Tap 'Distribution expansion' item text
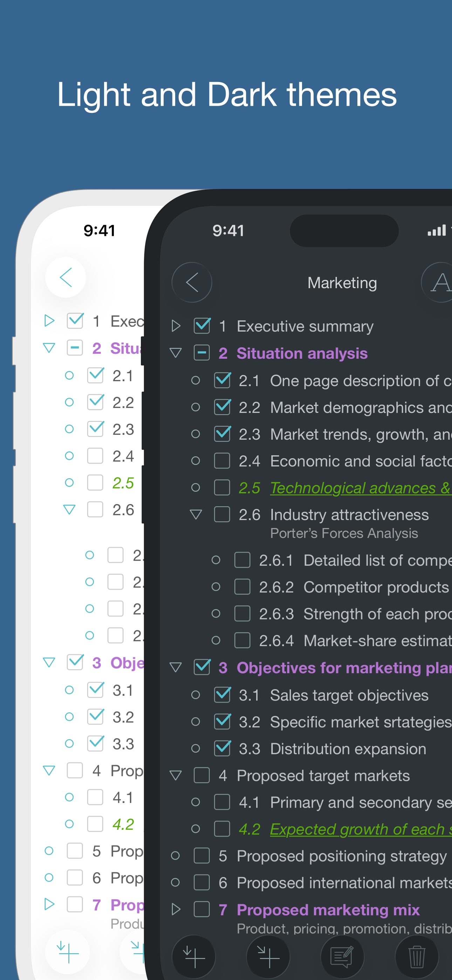 (348, 749)
